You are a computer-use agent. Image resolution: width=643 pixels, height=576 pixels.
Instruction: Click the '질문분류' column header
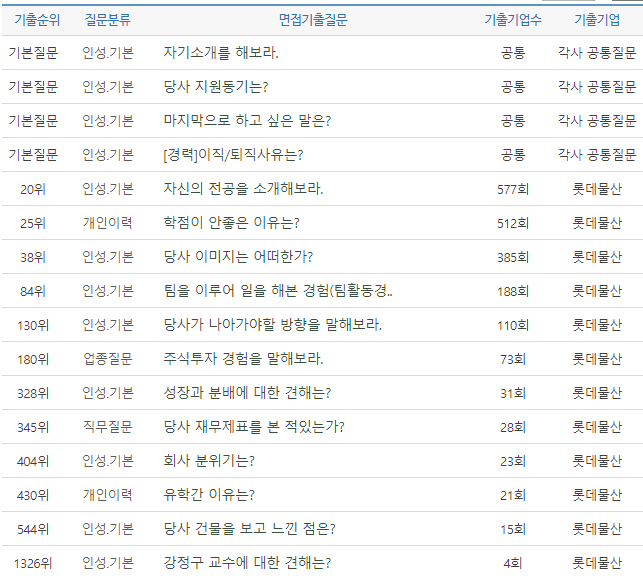107,19
